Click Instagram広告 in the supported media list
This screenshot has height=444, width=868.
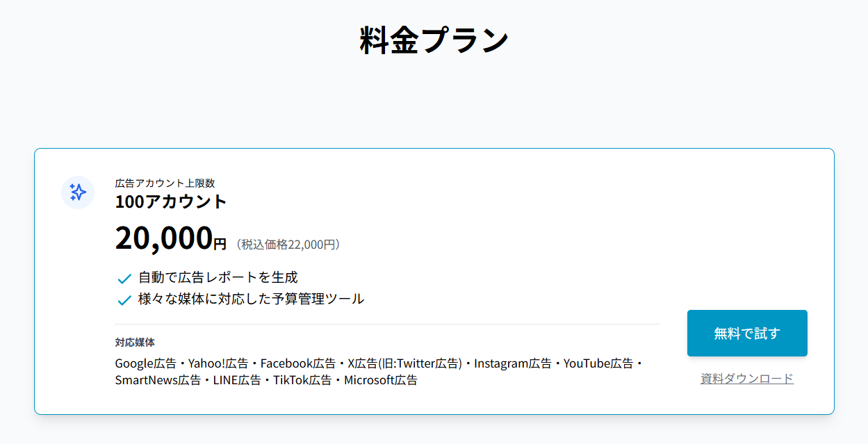pyautogui.click(x=513, y=363)
